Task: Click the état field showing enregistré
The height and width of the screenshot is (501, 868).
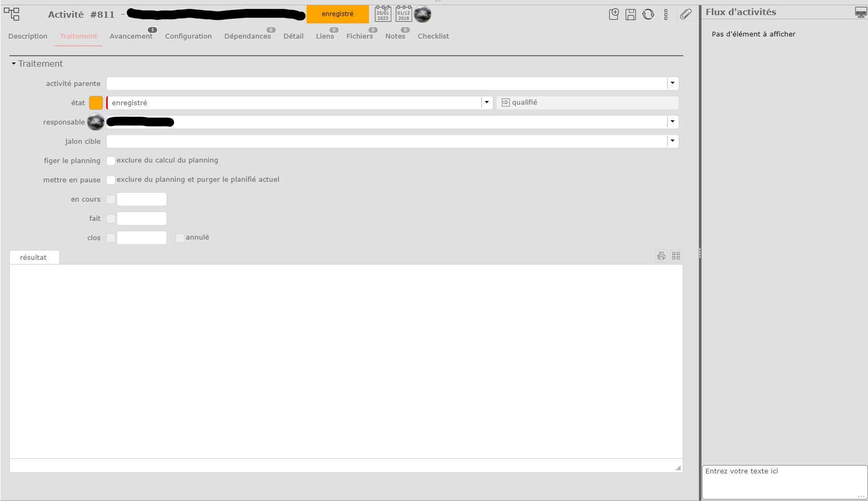Action: 294,103
